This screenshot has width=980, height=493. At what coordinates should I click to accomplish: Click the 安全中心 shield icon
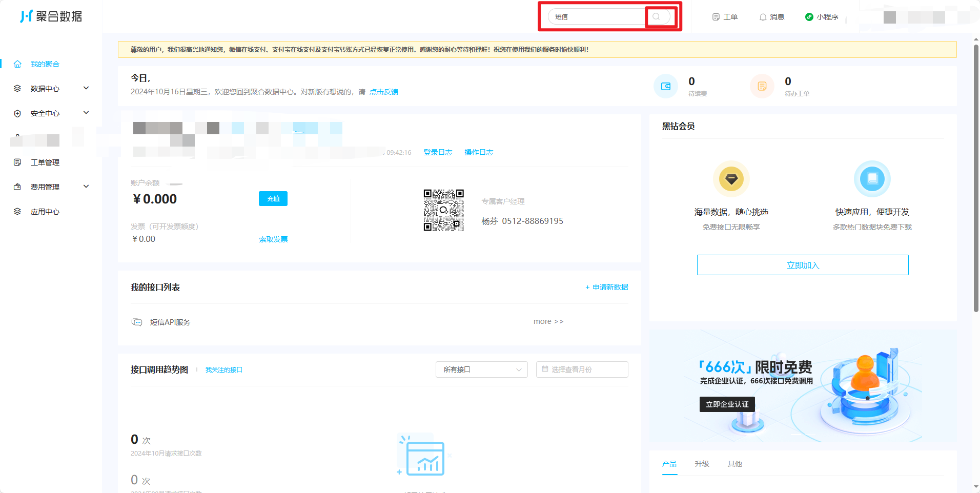(17, 113)
